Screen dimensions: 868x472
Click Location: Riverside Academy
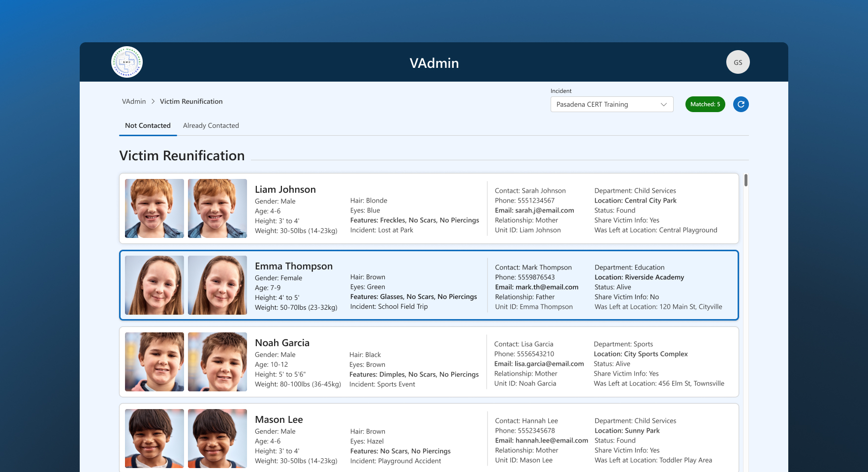639,277
